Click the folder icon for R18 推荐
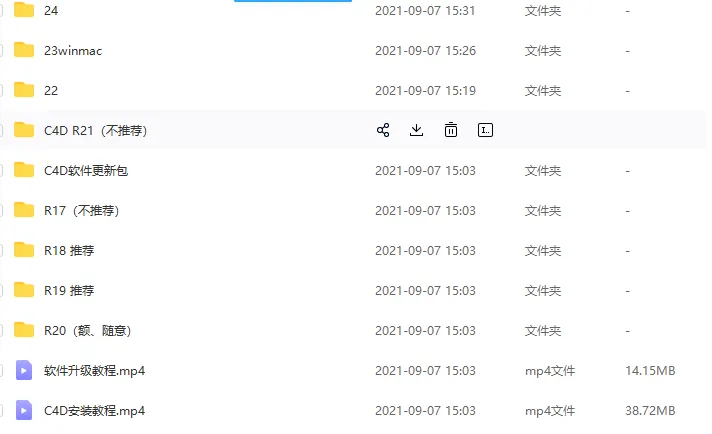 pyautogui.click(x=24, y=250)
